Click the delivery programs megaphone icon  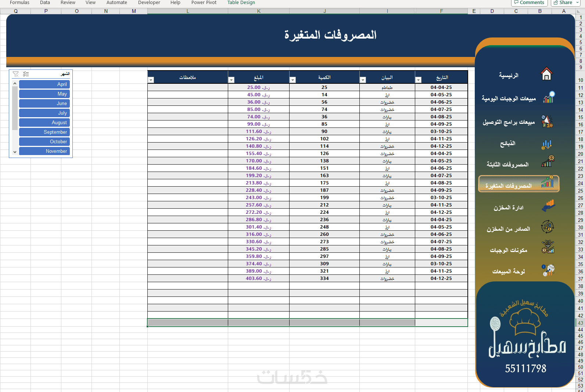(x=547, y=122)
